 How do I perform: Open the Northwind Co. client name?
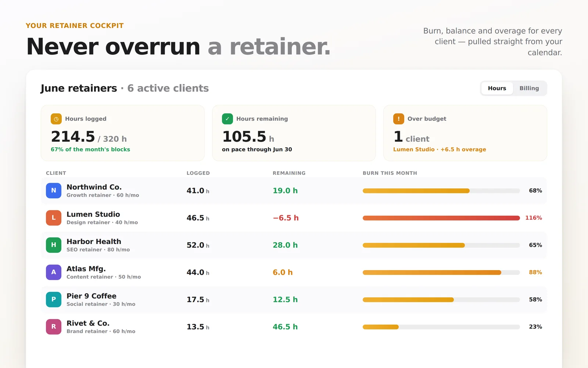(x=94, y=187)
